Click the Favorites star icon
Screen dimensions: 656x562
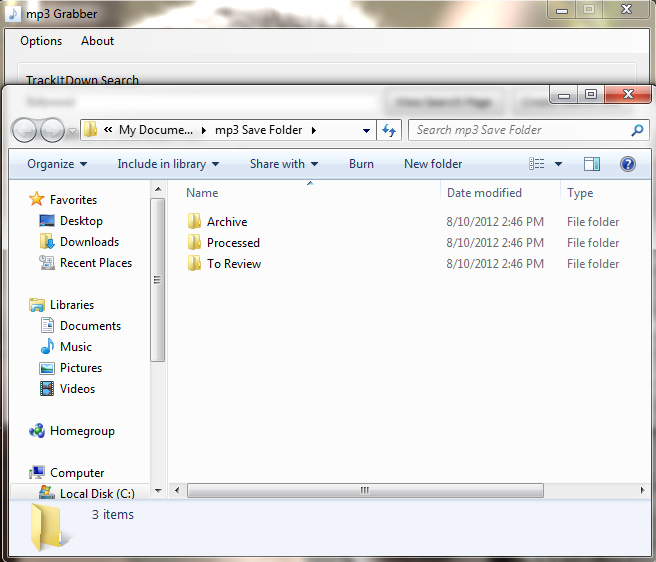[x=37, y=199]
